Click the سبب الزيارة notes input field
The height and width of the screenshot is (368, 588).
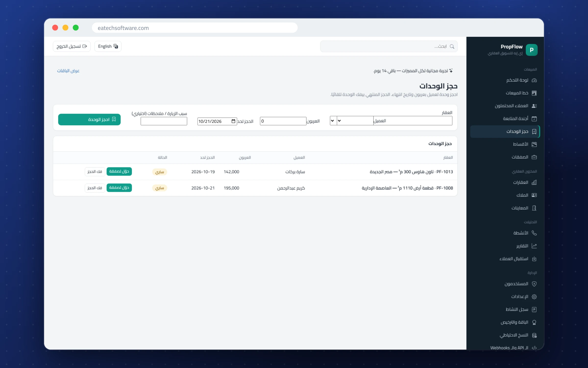pyautogui.click(x=164, y=121)
